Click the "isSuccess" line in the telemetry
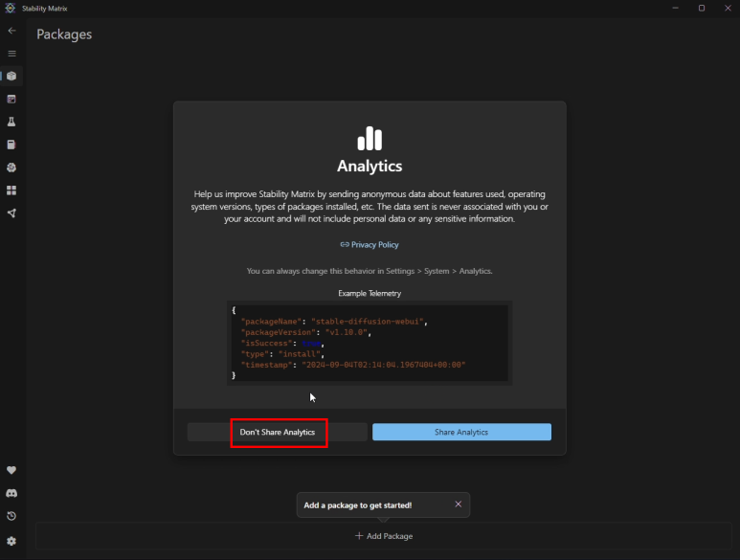Screen dimensions: 740x560 pos(282,343)
